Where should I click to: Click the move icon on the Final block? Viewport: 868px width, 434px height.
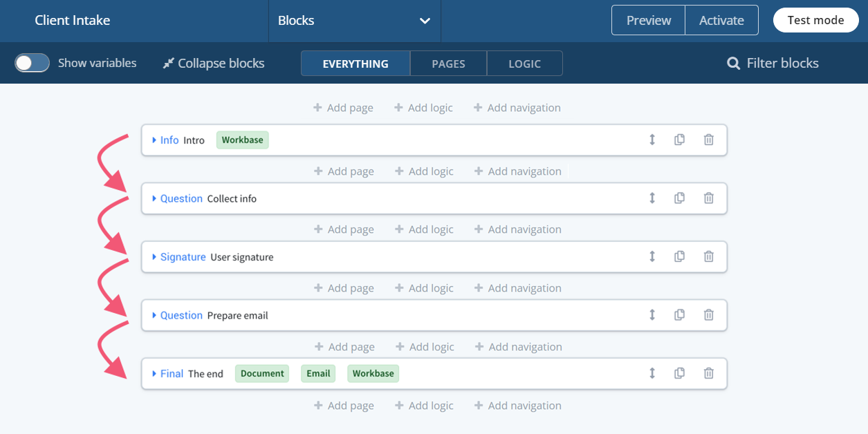pos(651,373)
